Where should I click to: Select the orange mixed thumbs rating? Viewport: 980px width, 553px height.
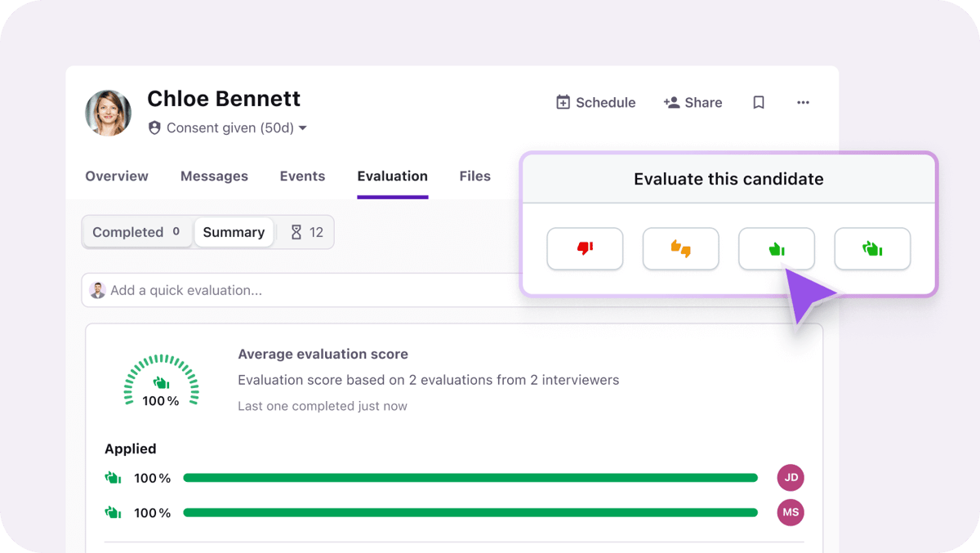(680, 248)
